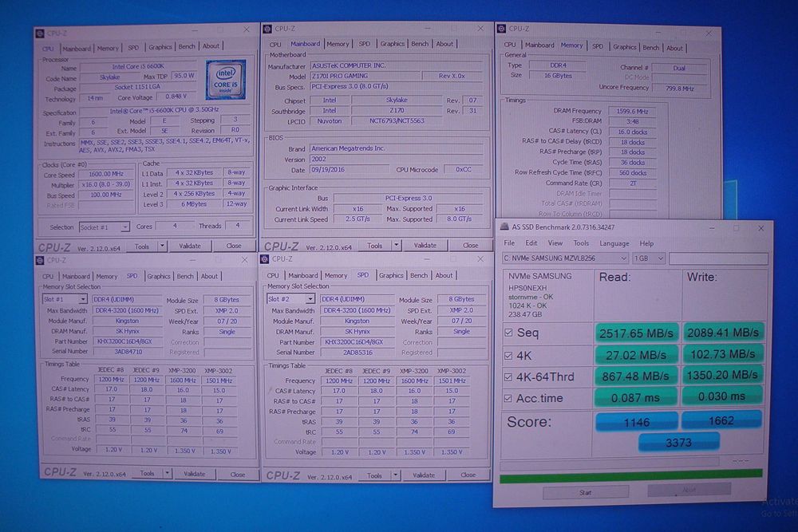Click the 4K-64Thrd read result 867.48 MB/s
This screenshot has width=798, height=532.
point(636,376)
